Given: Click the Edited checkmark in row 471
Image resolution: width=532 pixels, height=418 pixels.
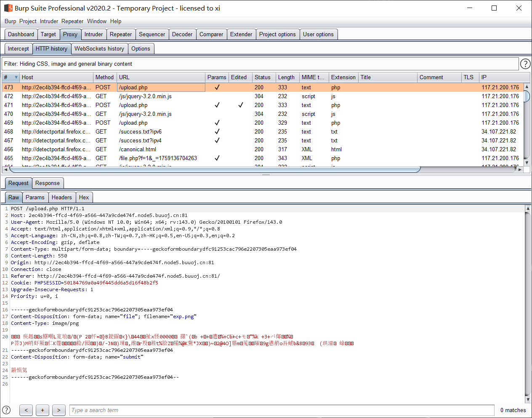Looking at the screenshot, I should pyautogui.click(x=240, y=105).
